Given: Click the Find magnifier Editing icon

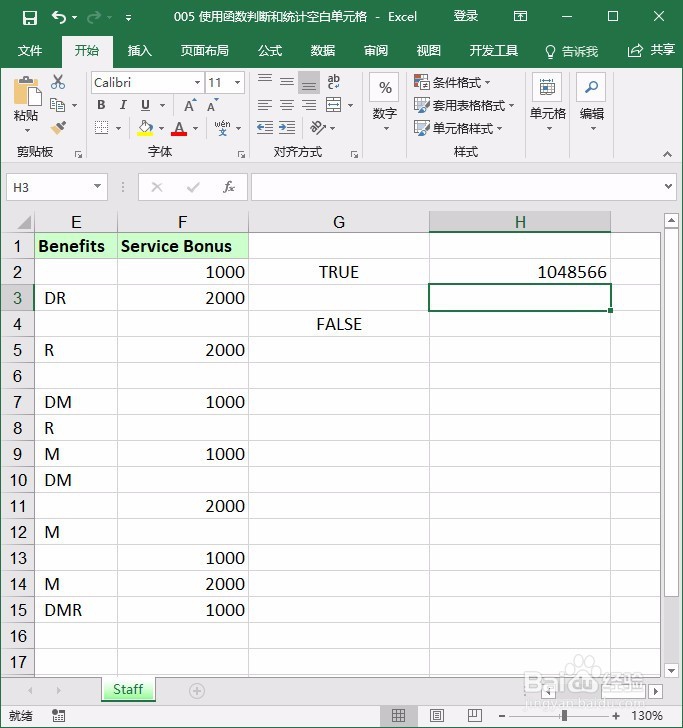Looking at the screenshot, I should click(591, 87).
